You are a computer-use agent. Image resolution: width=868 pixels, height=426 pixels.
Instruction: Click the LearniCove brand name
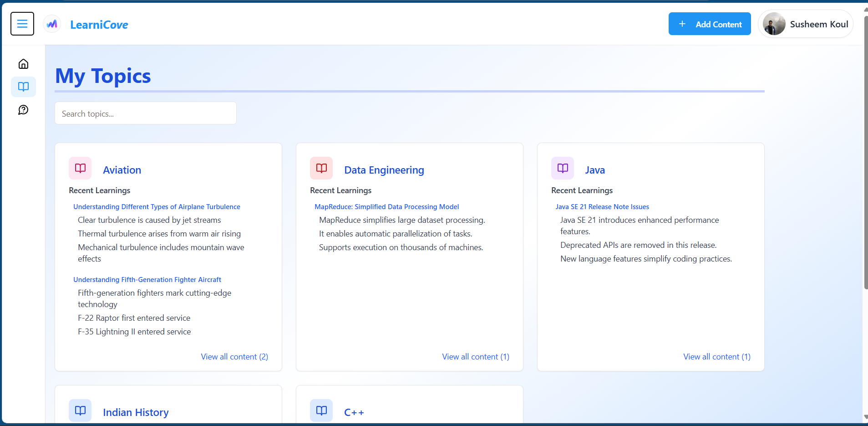(x=99, y=25)
